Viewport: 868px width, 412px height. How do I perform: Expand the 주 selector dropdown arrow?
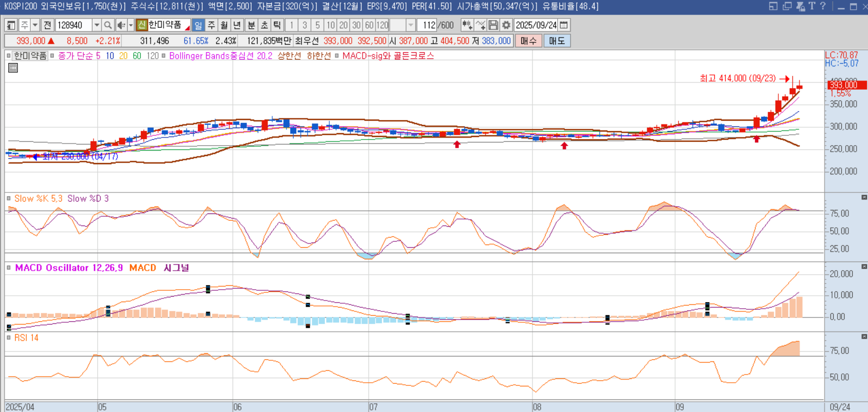coord(35,25)
